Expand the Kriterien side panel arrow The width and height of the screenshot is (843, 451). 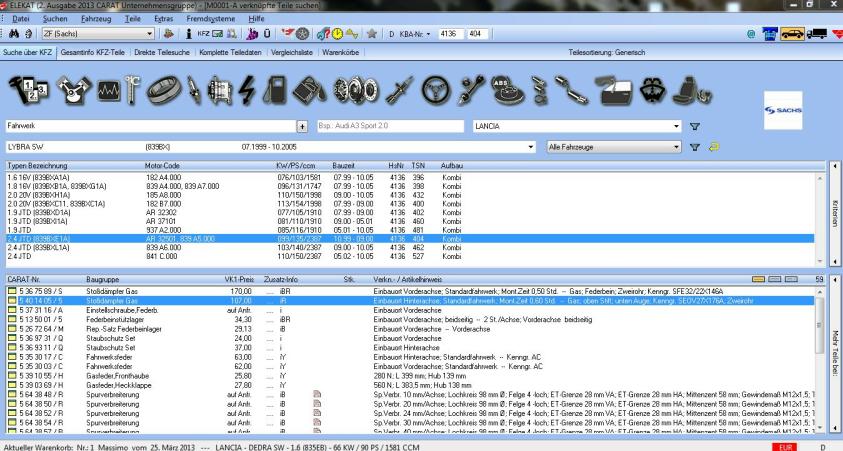pyautogui.click(x=835, y=166)
